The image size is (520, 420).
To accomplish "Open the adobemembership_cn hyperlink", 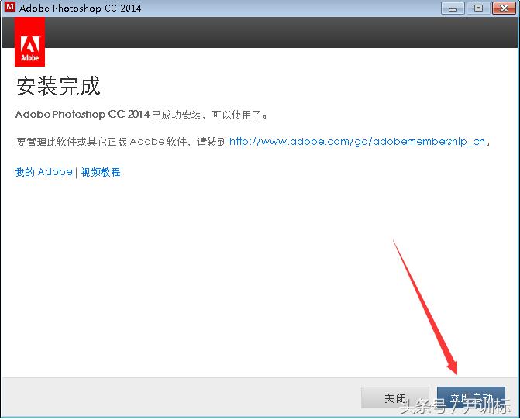I will 357,142.
